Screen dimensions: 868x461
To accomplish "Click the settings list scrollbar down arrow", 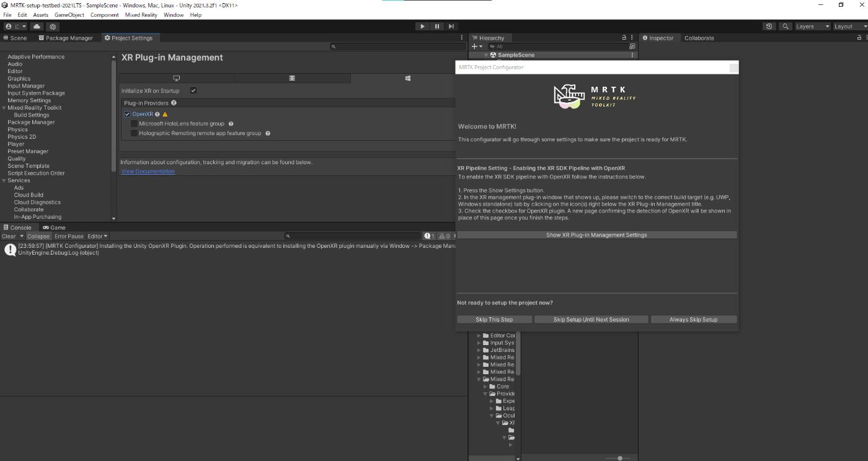I will pos(113,218).
